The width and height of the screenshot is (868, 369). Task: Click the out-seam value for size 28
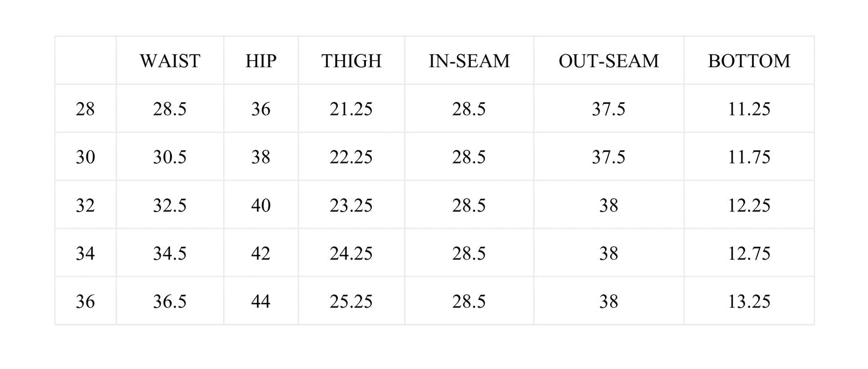[609, 109]
